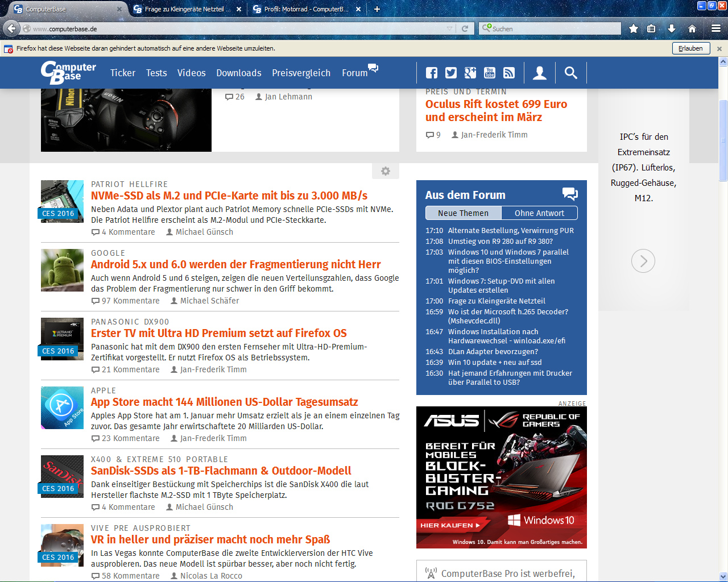The height and width of the screenshot is (582, 728).
Task: Open thread Alternate Bestellung, Verwirrung PUR
Action: (511, 230)
